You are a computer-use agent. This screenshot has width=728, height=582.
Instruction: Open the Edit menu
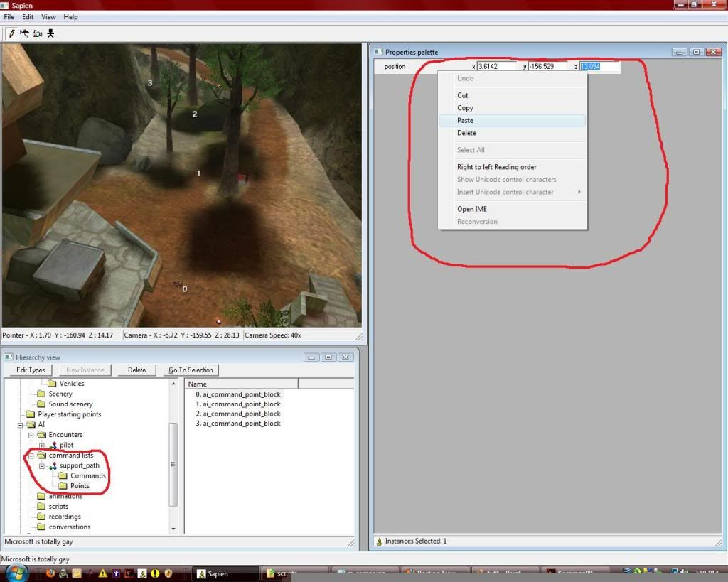tap(28, 17)
